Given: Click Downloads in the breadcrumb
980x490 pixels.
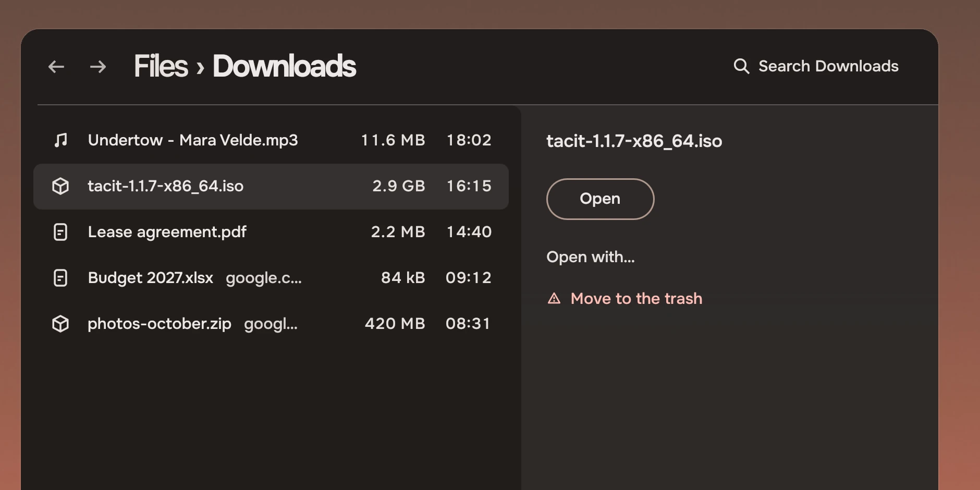Looking at the screenshot, I should 284,66.
